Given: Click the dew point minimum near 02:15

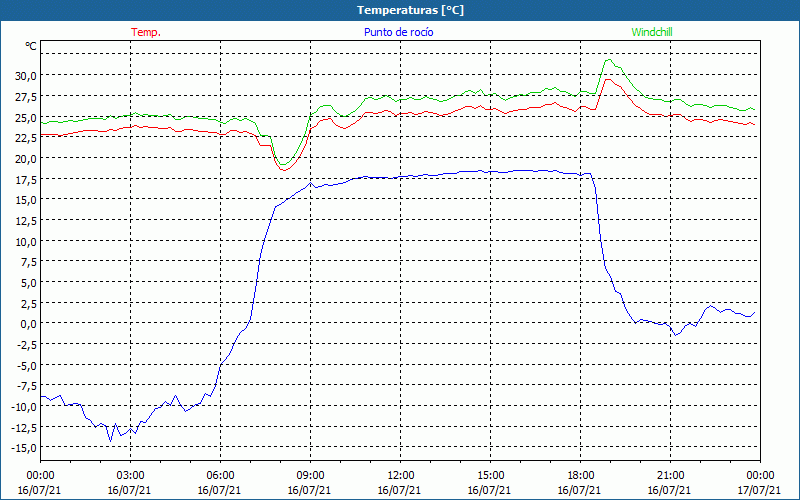Looking at the screenshot, I should [x=110, y=441].
